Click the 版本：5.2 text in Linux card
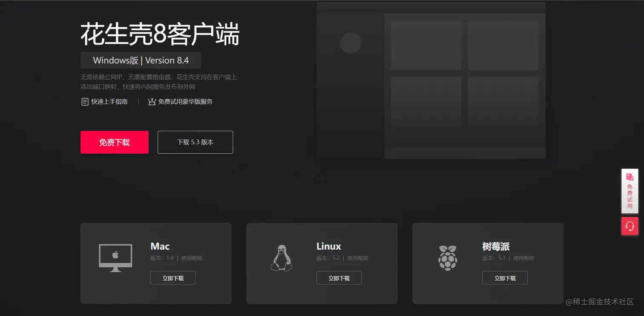Screen dimensions: 644x316 pos(328,258)
